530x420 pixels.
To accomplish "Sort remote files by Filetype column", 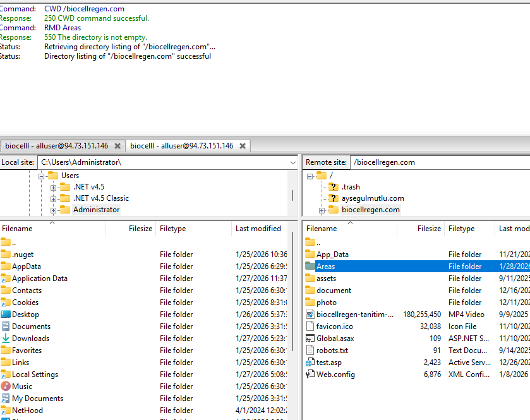I will [469, 229].
